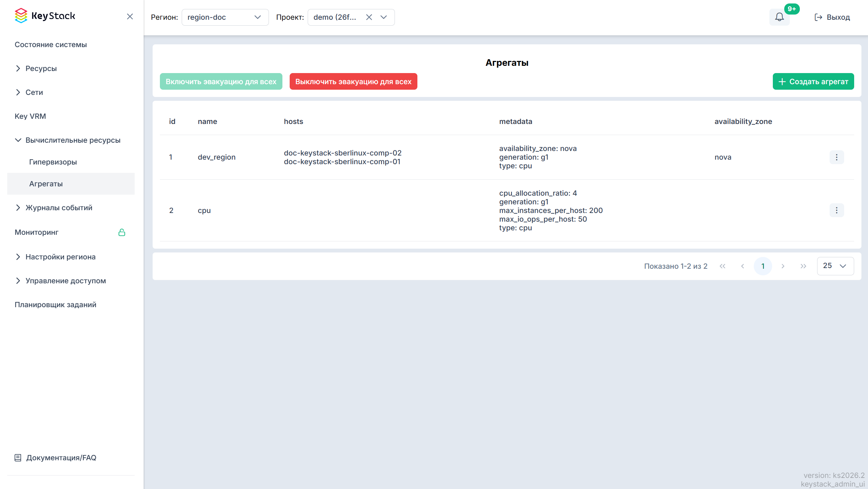Click the nova availability zone cell
This screenshot has height=489, width=868.
point(723,158)
